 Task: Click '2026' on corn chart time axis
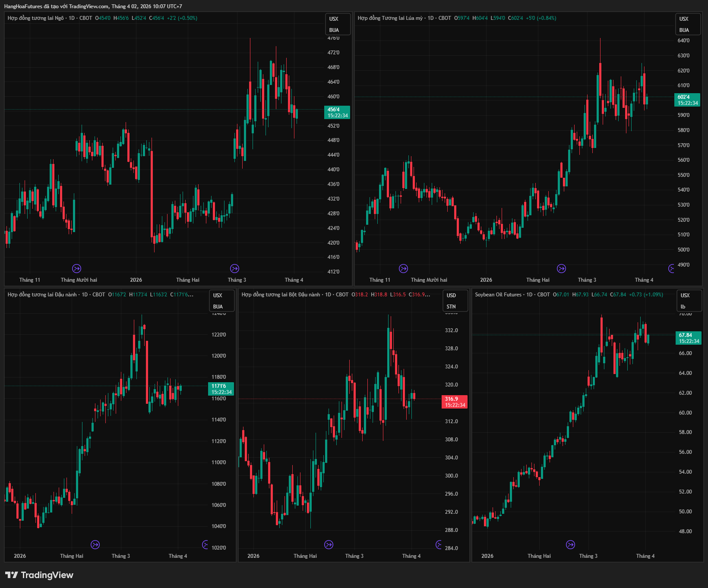coord(136,280)
